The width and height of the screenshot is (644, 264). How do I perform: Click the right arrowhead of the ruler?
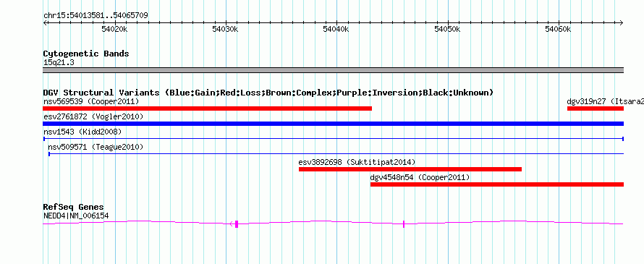pyautogui.click(x=622, y=22)
